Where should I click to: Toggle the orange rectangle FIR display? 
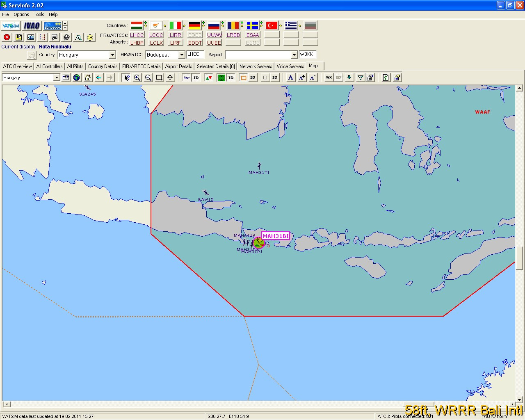pyautogui.click(x=243, y=78)
